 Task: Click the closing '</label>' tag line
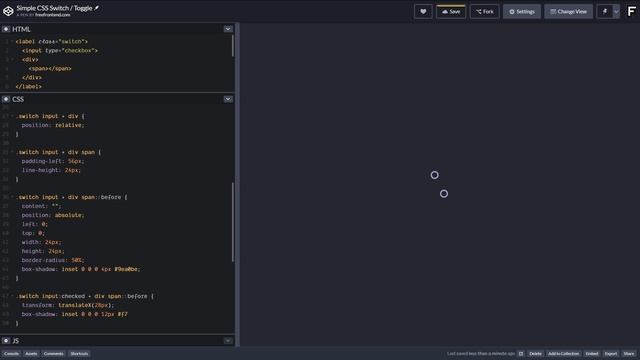click(x=29, y=87)
